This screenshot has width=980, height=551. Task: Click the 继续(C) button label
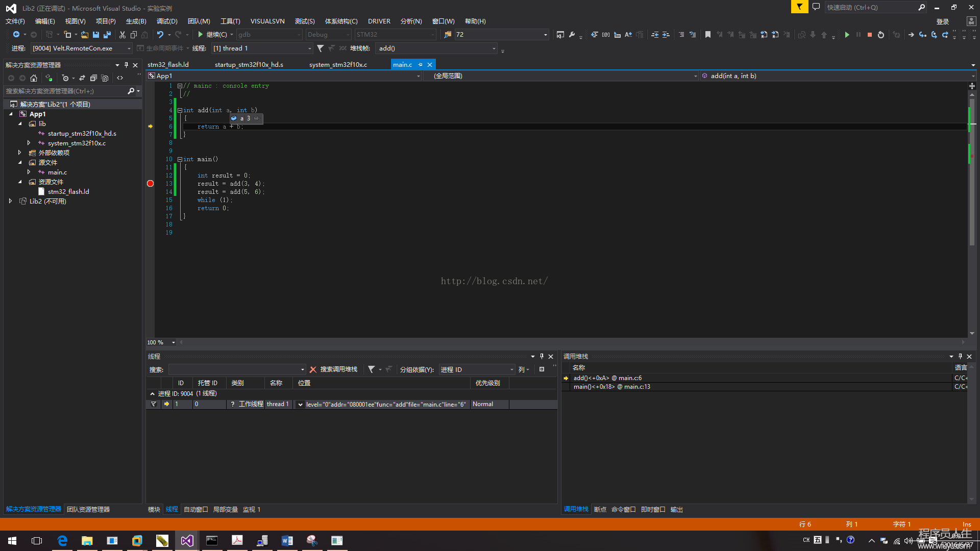216,35
